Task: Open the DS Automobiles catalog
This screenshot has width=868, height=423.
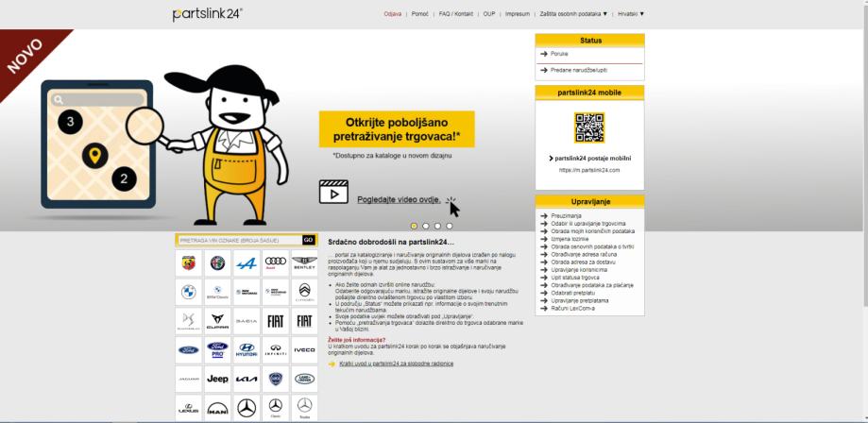Action: click(189, 321)
